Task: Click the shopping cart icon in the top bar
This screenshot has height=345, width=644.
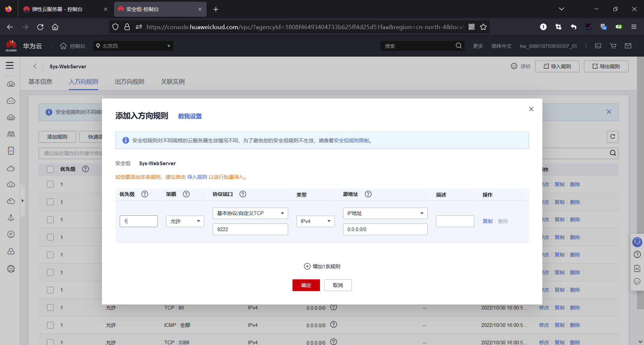Action: 613,46
